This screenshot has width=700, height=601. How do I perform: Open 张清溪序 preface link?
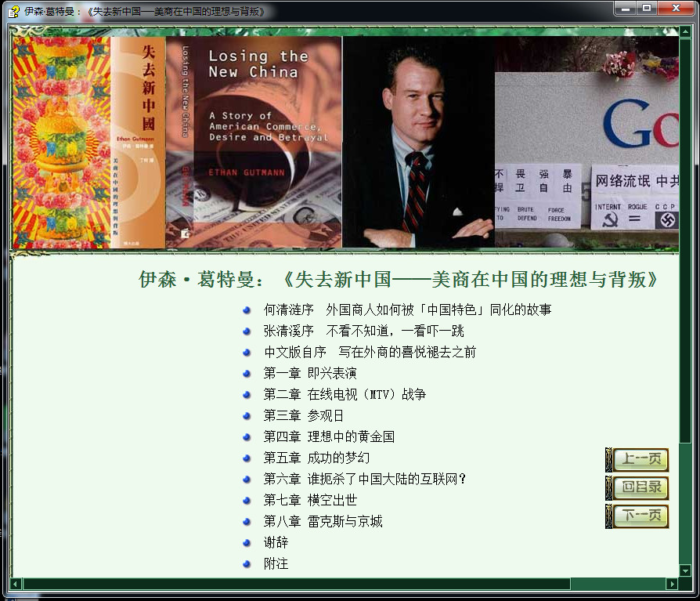point(364,331)
